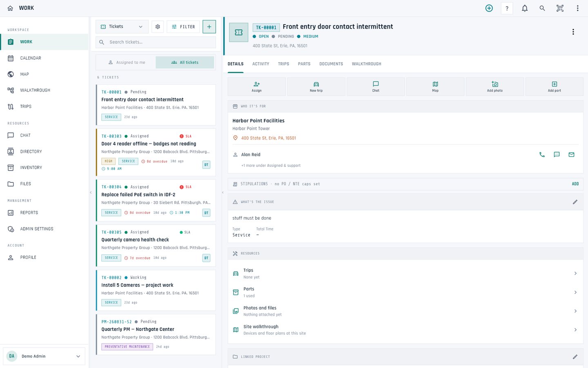Screen dimensions: 588x368
Task: Open Inventory in the sidebar
Action: [x=44, y=168]
